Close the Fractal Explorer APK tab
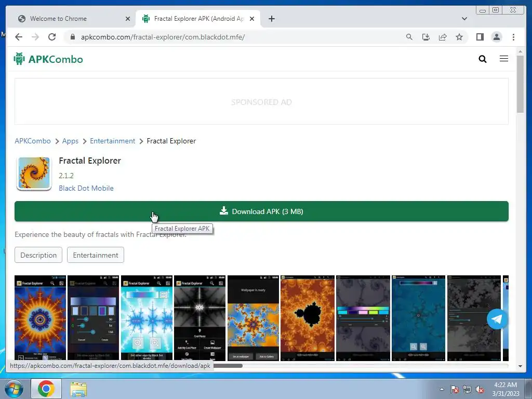The width and height of the screenshot is (532, 399). click(252, 19)
